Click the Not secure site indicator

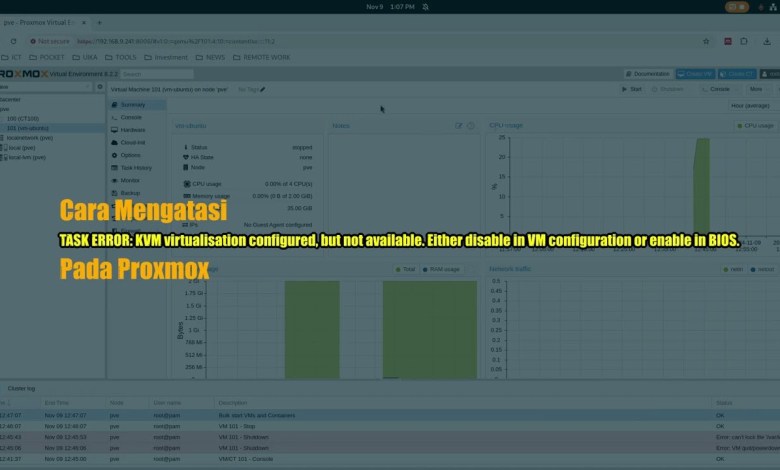49,41
